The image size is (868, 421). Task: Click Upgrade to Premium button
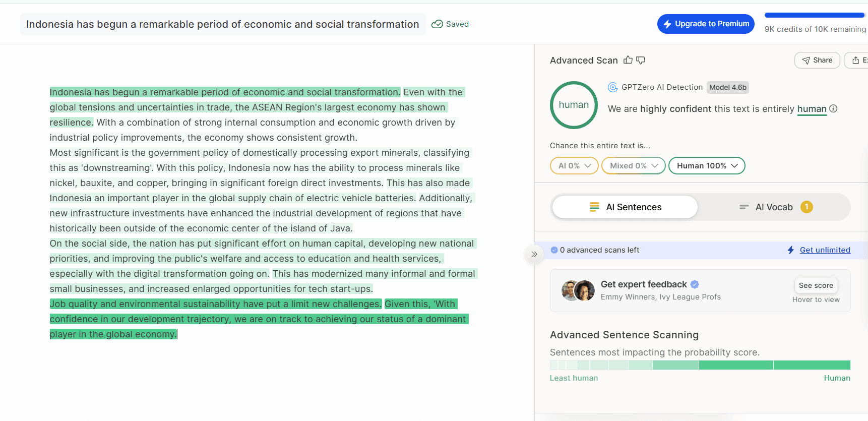pyautogui.click(x=706, y=24)
